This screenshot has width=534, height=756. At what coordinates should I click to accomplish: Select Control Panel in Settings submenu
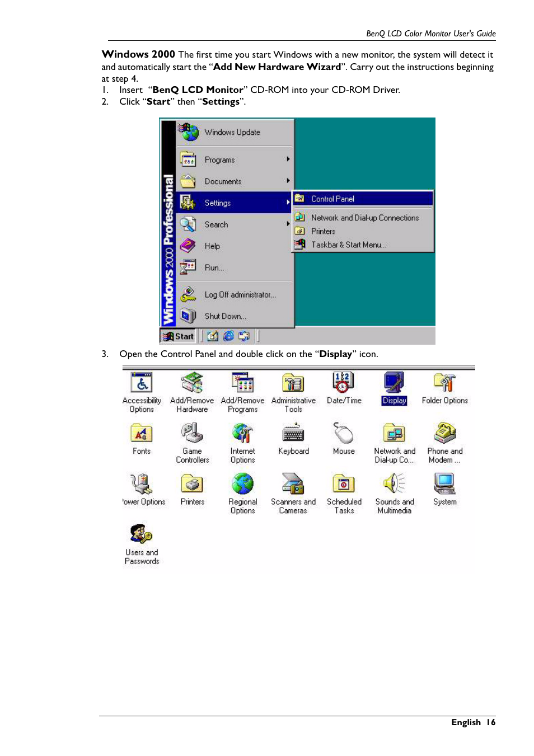(x=363, y=199)
